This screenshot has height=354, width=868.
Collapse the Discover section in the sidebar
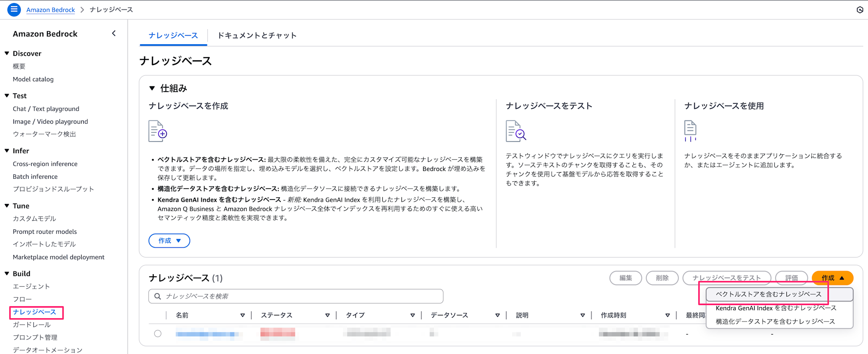tap(7, 53)
